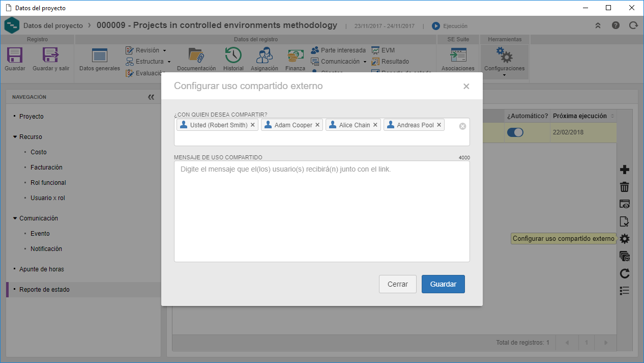Select Costo in navigation
This screenshot has height=363, width=644.
[x=39, y=152]
